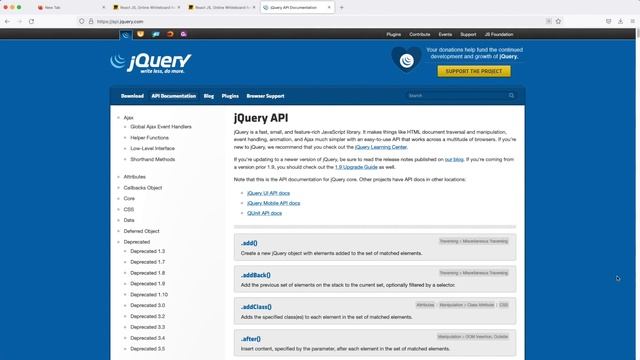Screen dimensions: 640x360
Task: Select Helper Functions in sidebar
Action: pos(149,138)
